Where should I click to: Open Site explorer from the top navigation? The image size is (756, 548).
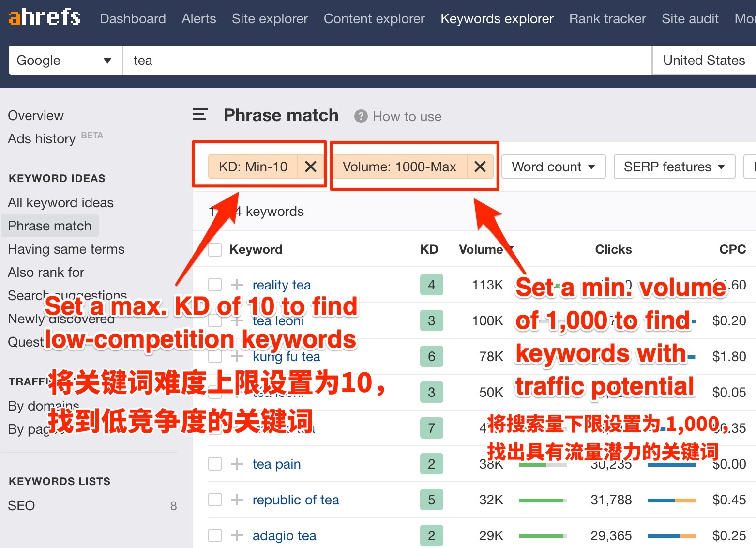click(x=270, y=18)
